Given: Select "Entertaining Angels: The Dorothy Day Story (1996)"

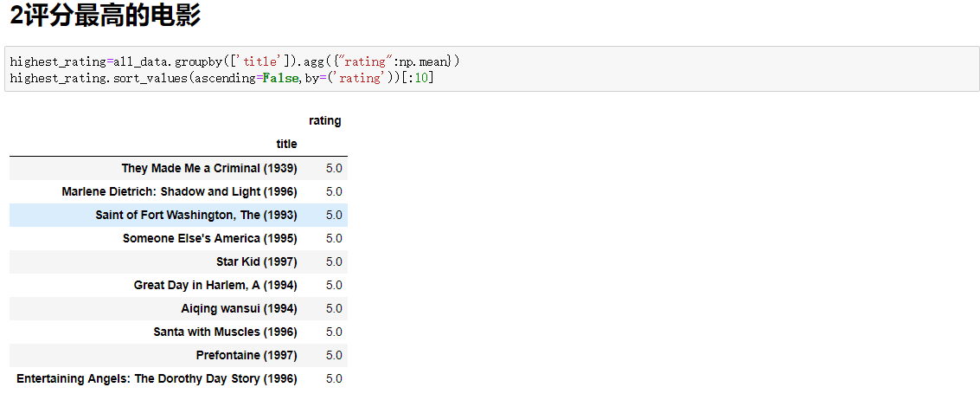Looking at the screenshot, I should (x=157, y=378).
